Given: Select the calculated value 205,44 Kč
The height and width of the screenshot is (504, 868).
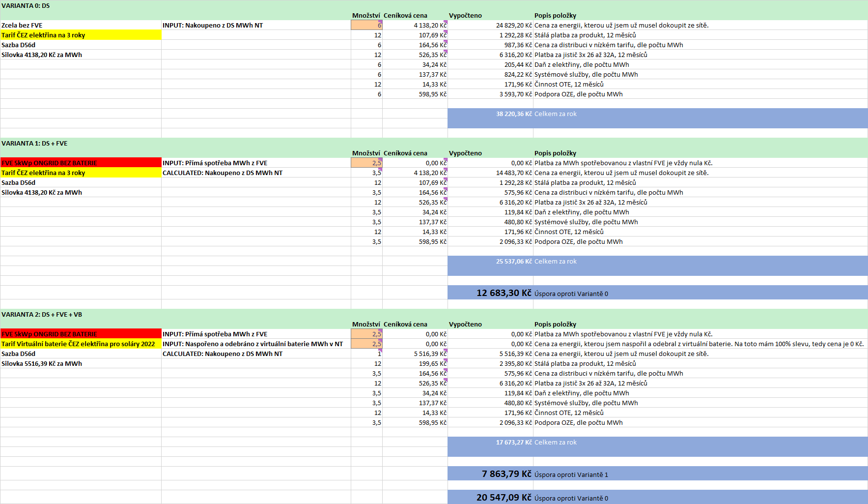Looking at the screenshot, I should click(490, 64).
